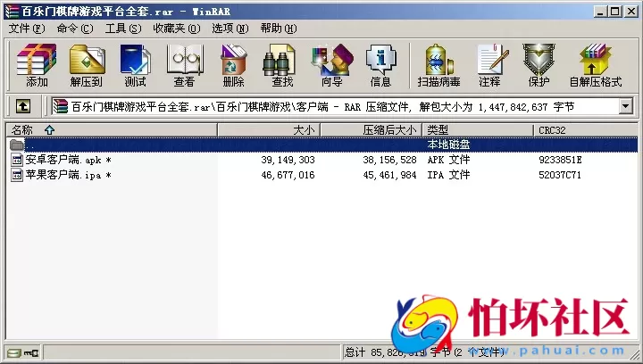This screenshot has height=364, width=643.
Task: Sort by 名称 column header
Action: (x=112, y=130)
